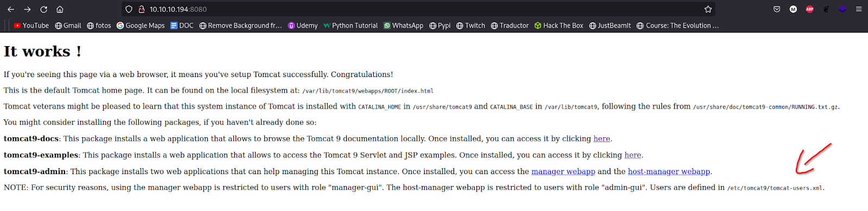Go forward to the next page

coord(27,9)
